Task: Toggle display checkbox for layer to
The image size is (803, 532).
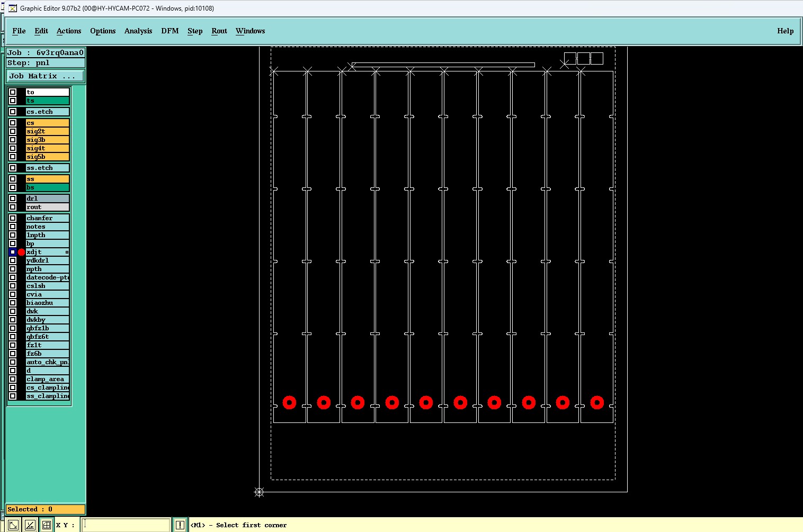Action: pyautogui.click(x=13, y=92)
